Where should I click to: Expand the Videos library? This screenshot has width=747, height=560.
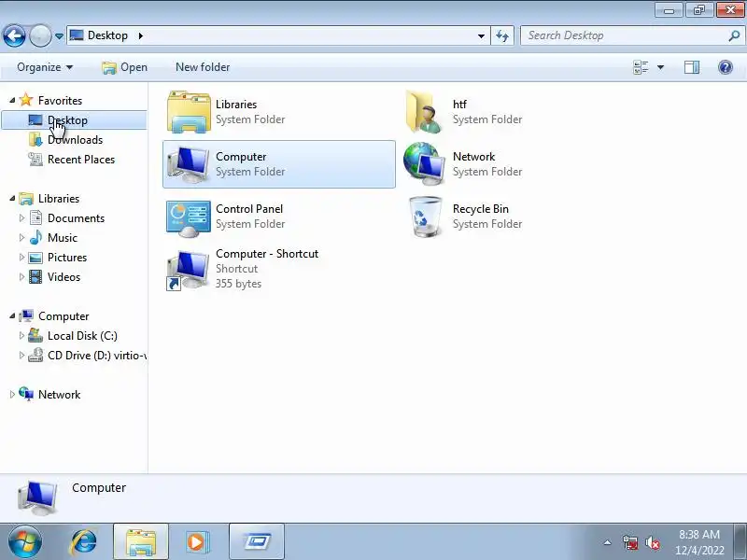pos(21,276)
